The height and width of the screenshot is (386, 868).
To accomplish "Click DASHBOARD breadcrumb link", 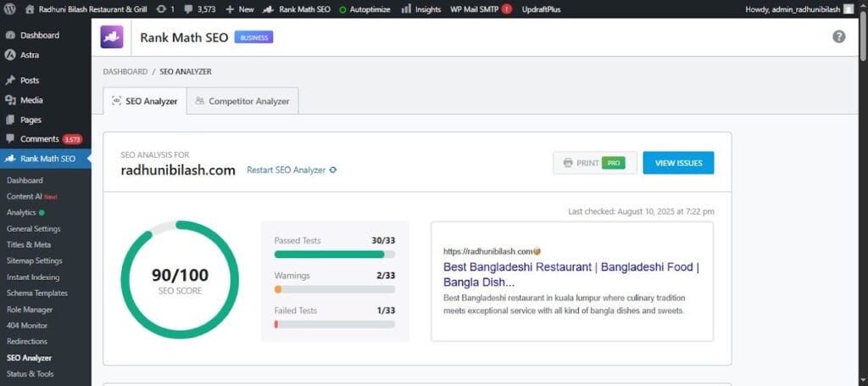I will click(125, 71).
